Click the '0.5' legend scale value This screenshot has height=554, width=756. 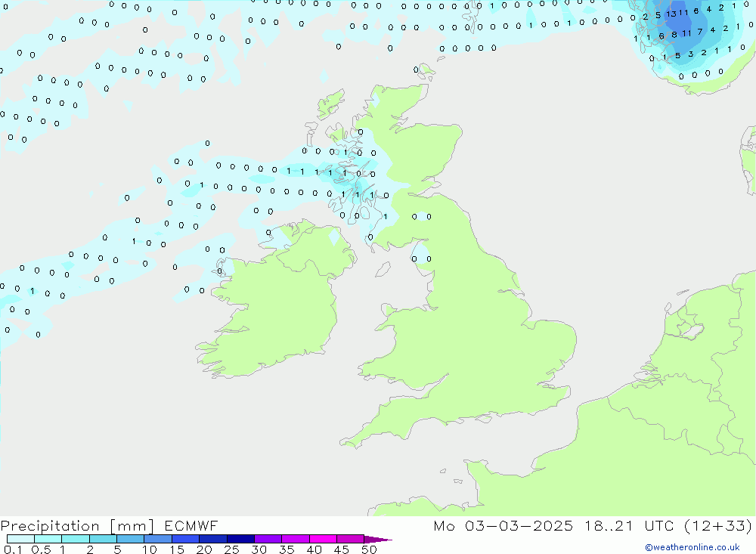point(41,549)
